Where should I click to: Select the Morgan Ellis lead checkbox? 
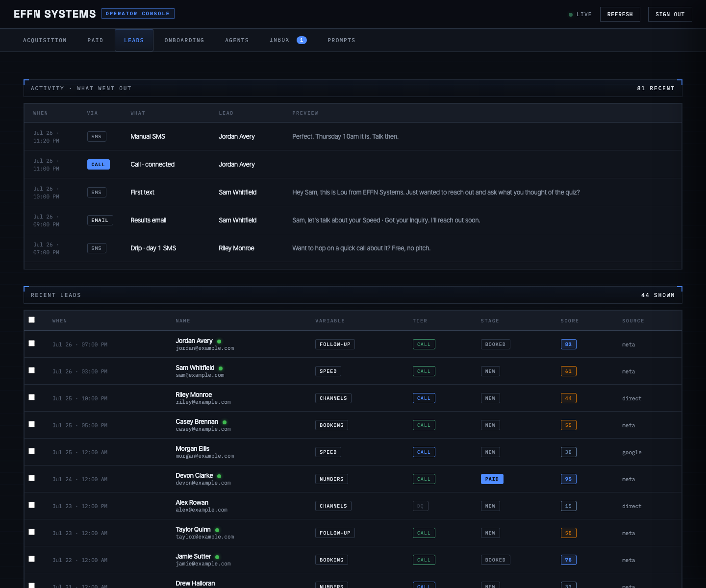coord(32,451)
